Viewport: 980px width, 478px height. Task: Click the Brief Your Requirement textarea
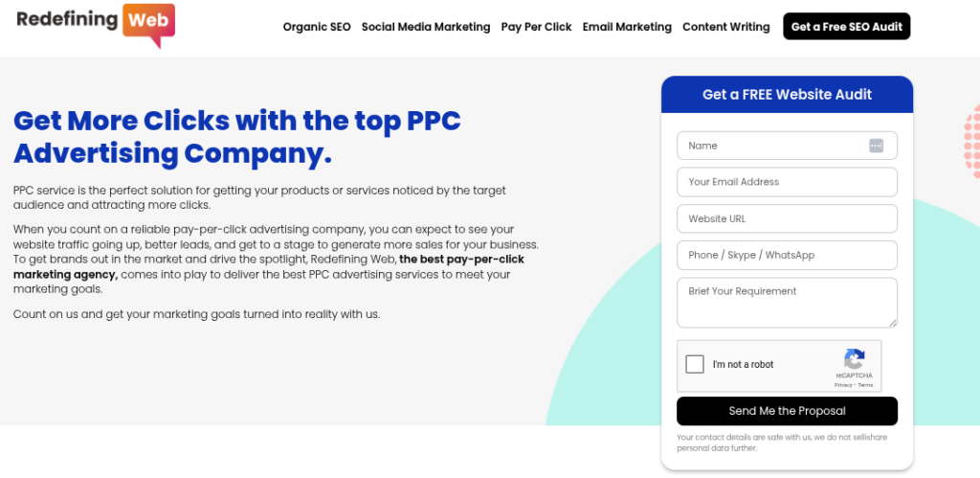787,302
